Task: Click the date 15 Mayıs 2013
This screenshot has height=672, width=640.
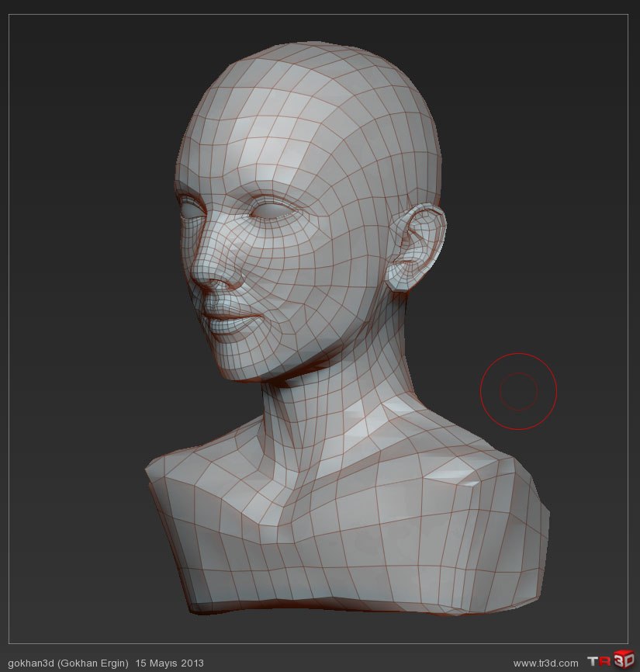Action: coord(170,663)
